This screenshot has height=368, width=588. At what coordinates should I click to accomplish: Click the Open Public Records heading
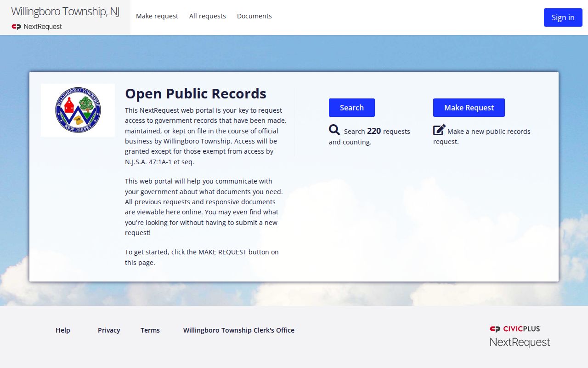tap(196, 93)
